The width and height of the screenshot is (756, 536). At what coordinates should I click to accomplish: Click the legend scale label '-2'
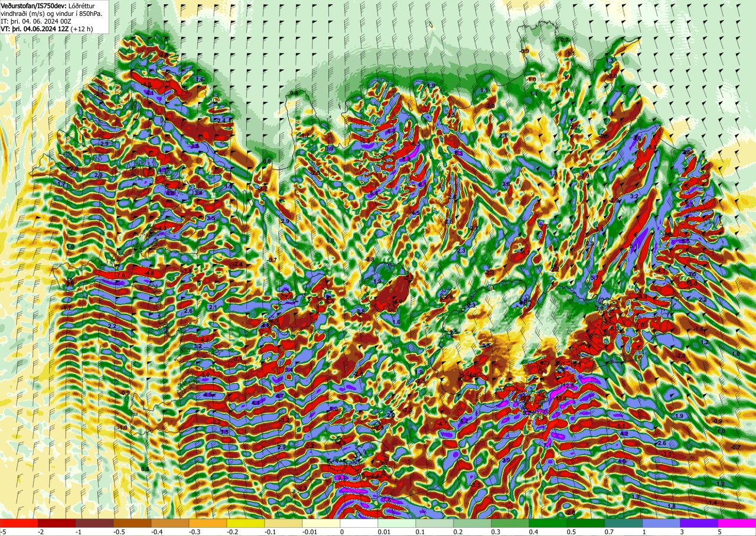(41, 532)
